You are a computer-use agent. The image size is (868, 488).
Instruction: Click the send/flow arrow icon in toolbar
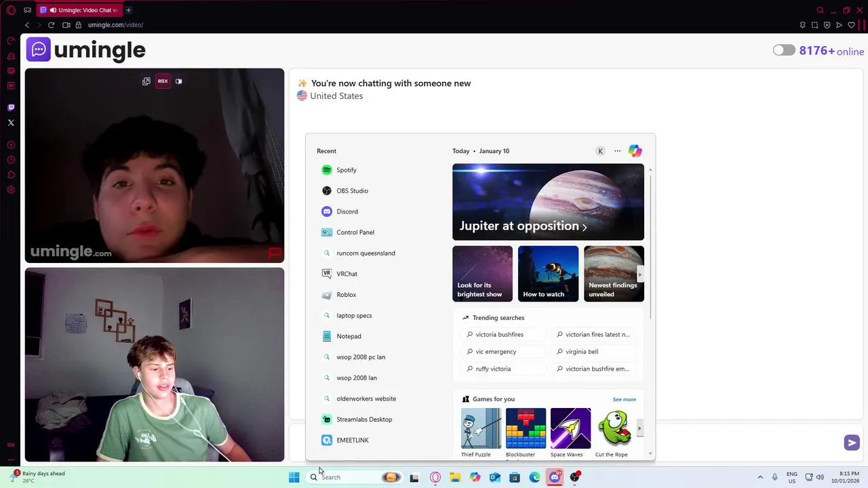coord(839,25)
